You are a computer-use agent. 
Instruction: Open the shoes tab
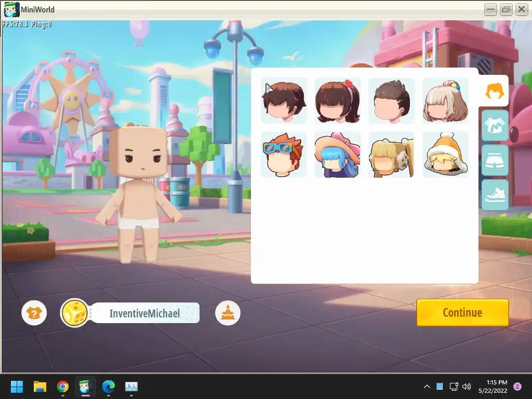(x=495, y=195)
